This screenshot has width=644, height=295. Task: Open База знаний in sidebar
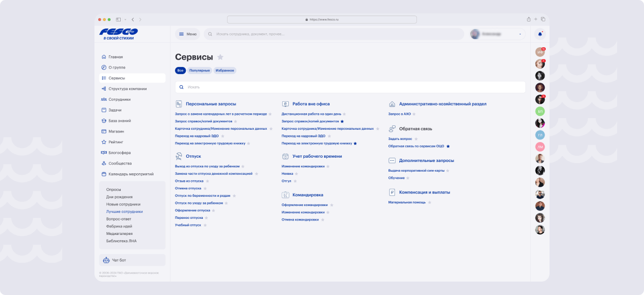point(120,121)
